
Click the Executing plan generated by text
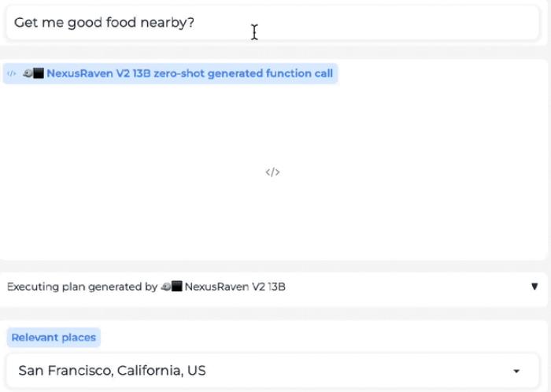82,287
